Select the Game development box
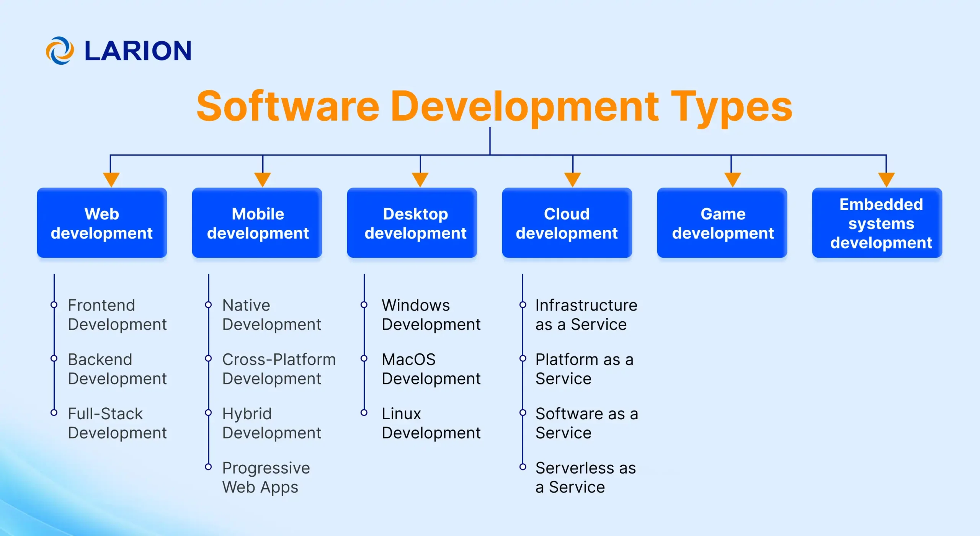Screen dimensions: 980x536 [722, 223]
